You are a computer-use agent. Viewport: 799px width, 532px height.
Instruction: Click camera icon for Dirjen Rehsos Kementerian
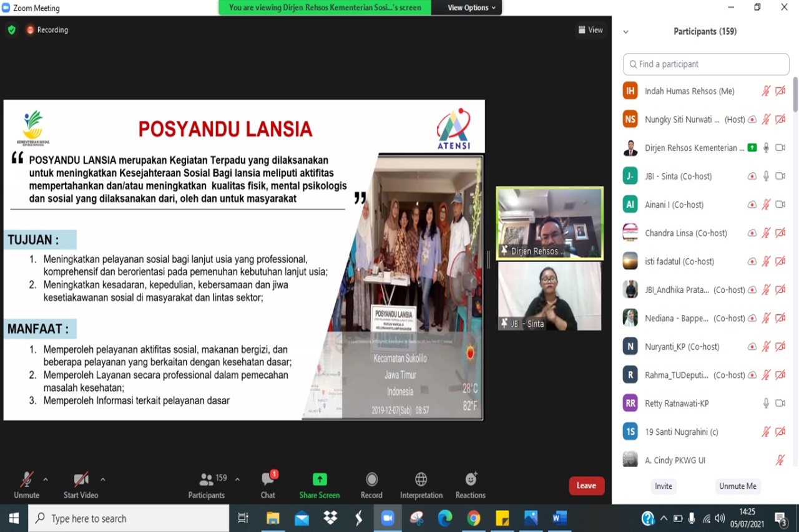coord(780,148)
